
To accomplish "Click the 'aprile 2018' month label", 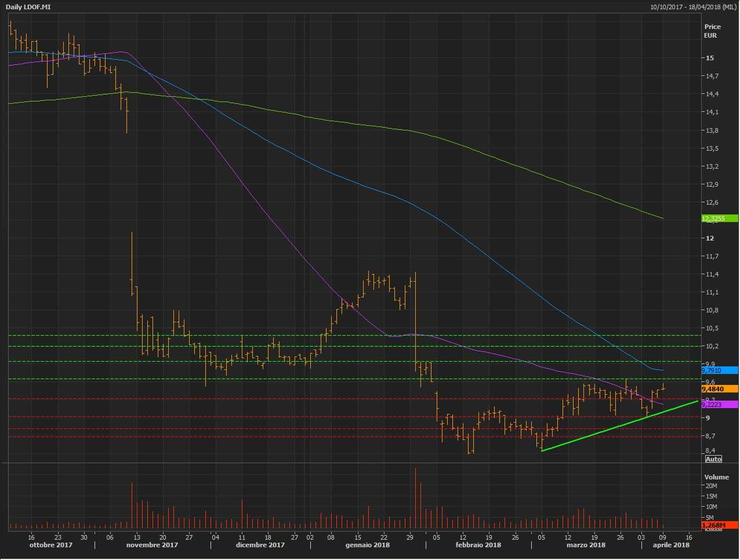I will 671,545.
